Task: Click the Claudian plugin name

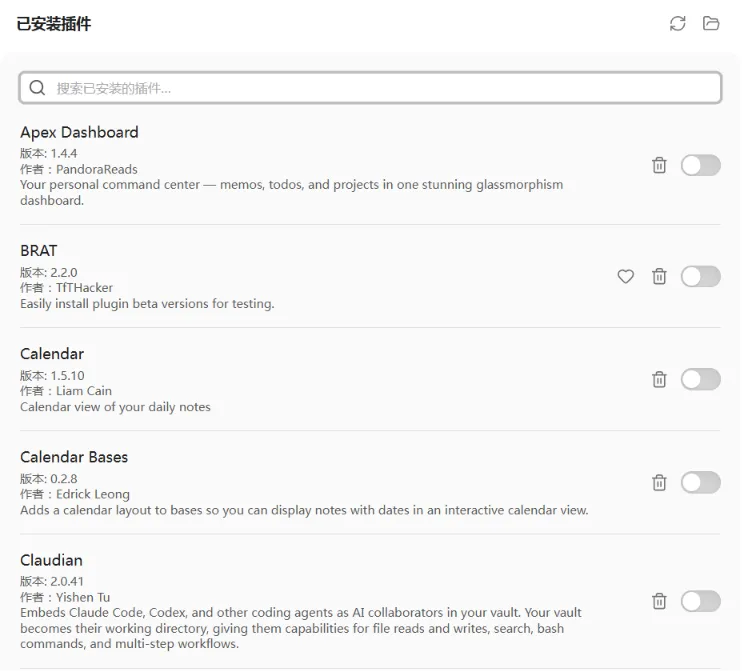Action: click(51, 560)
